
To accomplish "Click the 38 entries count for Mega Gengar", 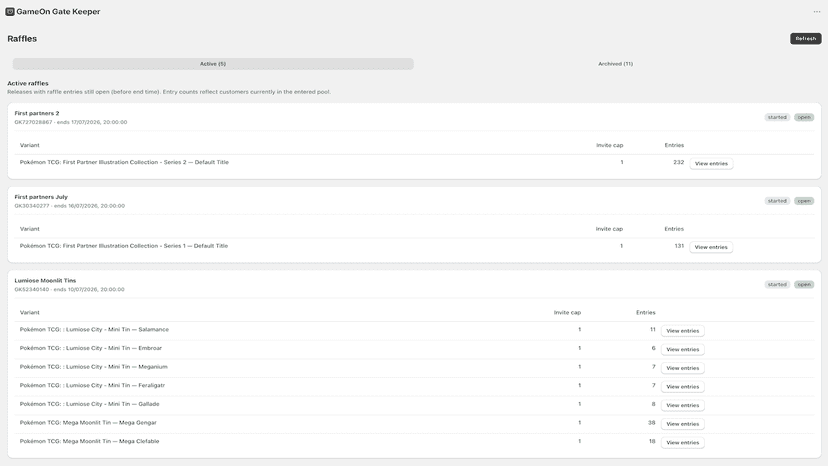I will pyautogui.click(x=652, y=423).
